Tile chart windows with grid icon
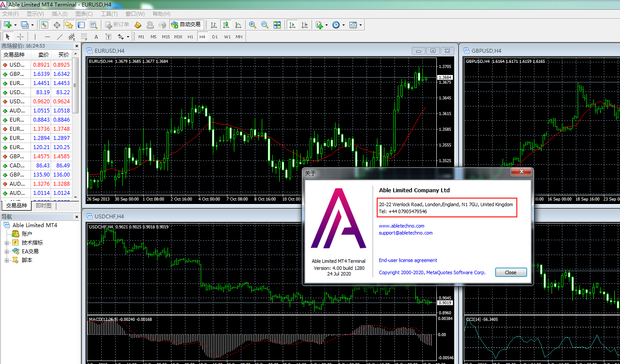 (277, 25)
